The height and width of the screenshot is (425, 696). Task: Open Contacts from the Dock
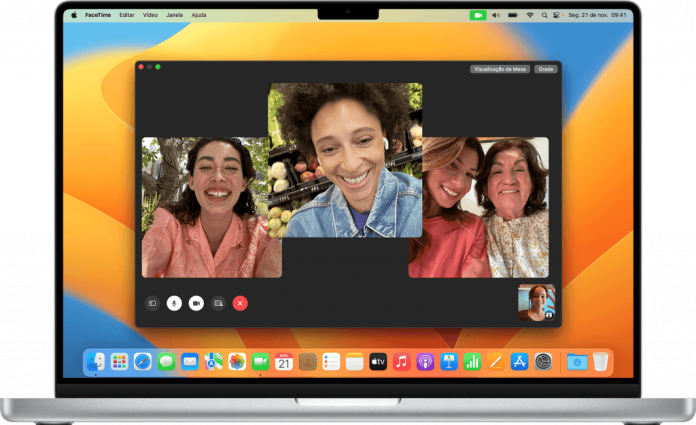[x=308, y=362]
